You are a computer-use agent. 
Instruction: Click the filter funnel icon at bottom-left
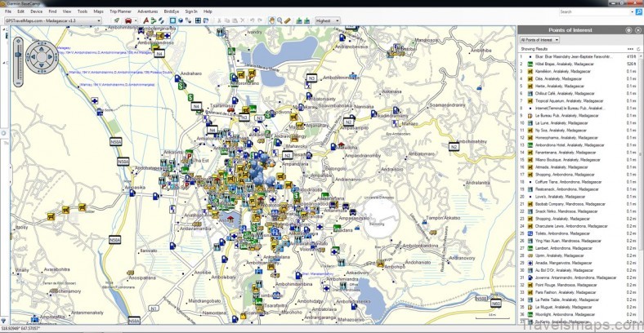pos(3,320)
